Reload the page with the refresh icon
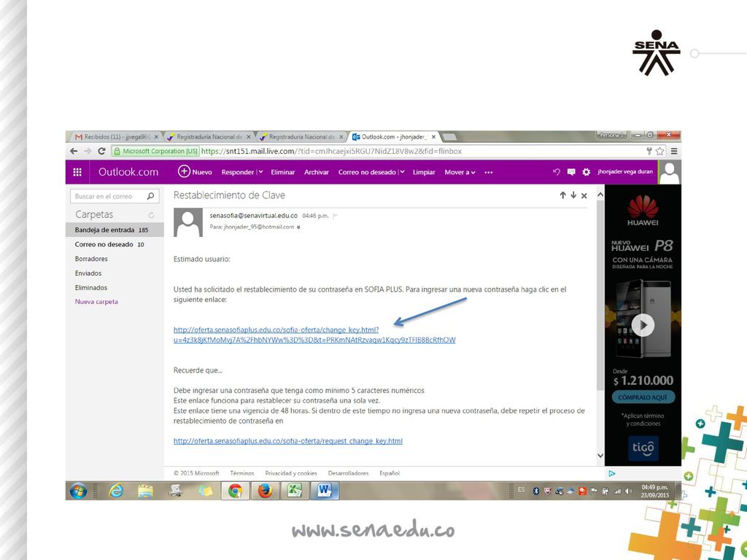747x560 pixels. pos(101,151)
